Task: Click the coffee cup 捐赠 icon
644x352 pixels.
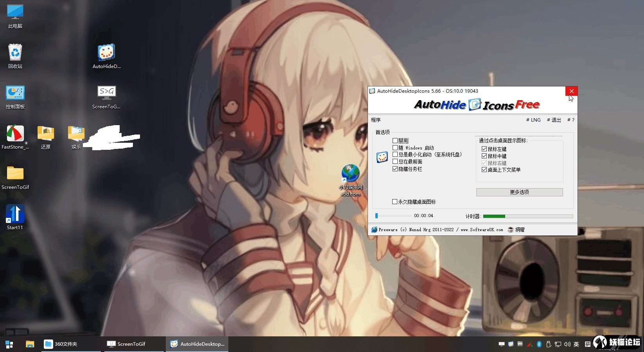Action: [510, 230]
